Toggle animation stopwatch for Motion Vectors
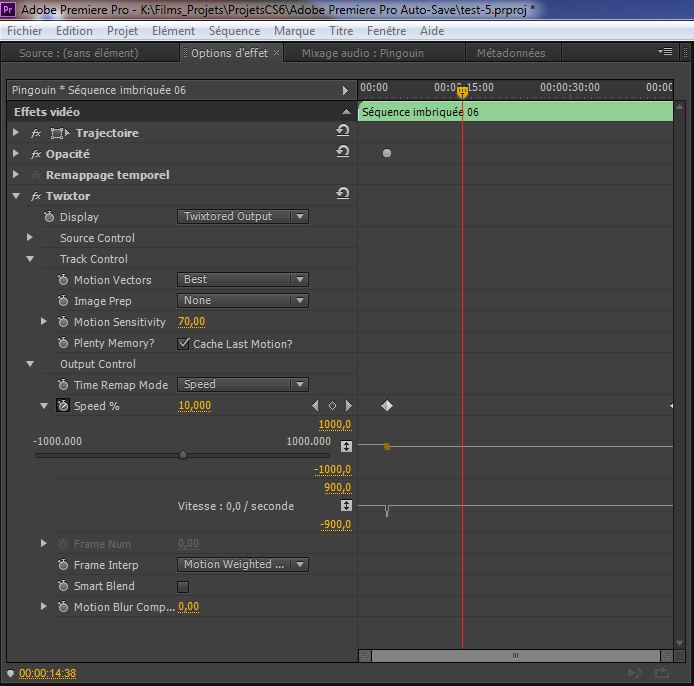 pos(63,280)
